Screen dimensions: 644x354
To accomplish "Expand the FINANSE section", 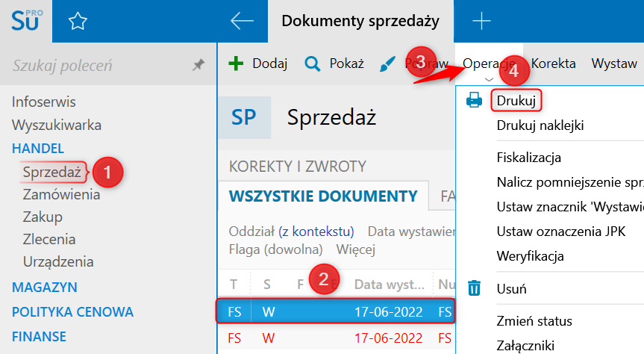I will (40, 336).
